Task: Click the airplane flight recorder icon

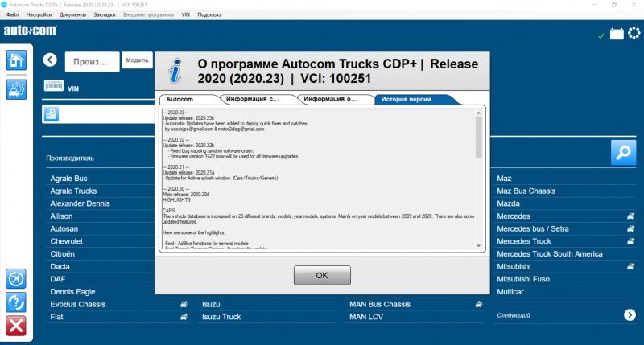Action: click(x=16, y=279)
